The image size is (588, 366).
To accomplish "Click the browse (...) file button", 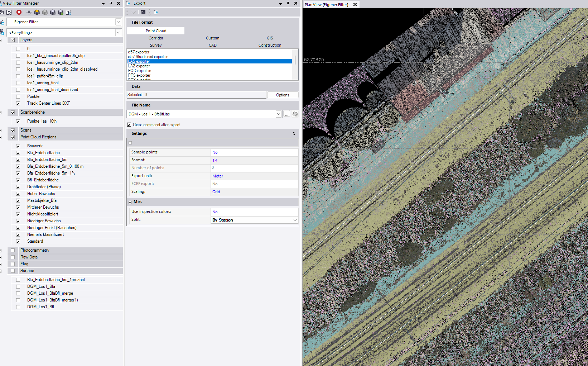I will click(x=287, y=114).
